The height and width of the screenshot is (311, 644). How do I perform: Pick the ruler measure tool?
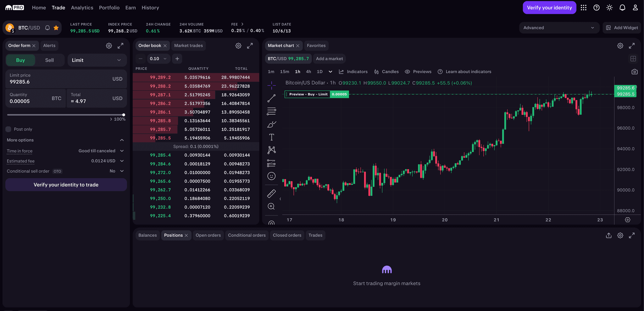[x=271, y=194]
